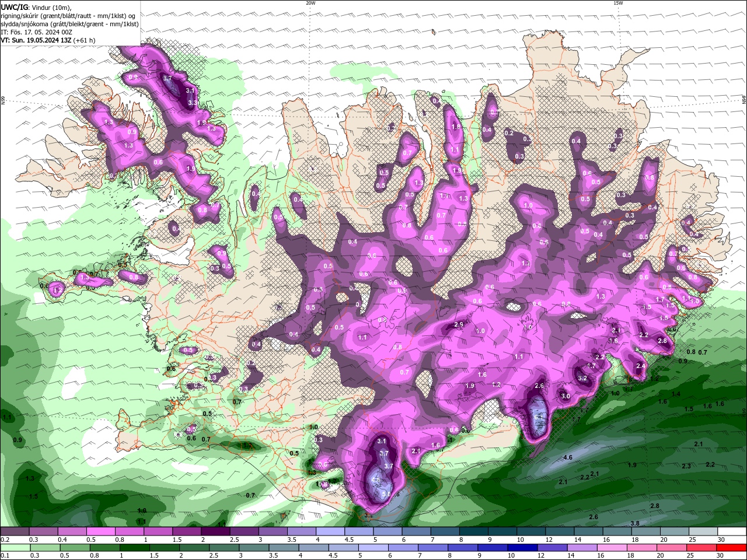The image size is (747, 560).
Task: Click the '2.4' snowfall value on the map
Action: 640,366
